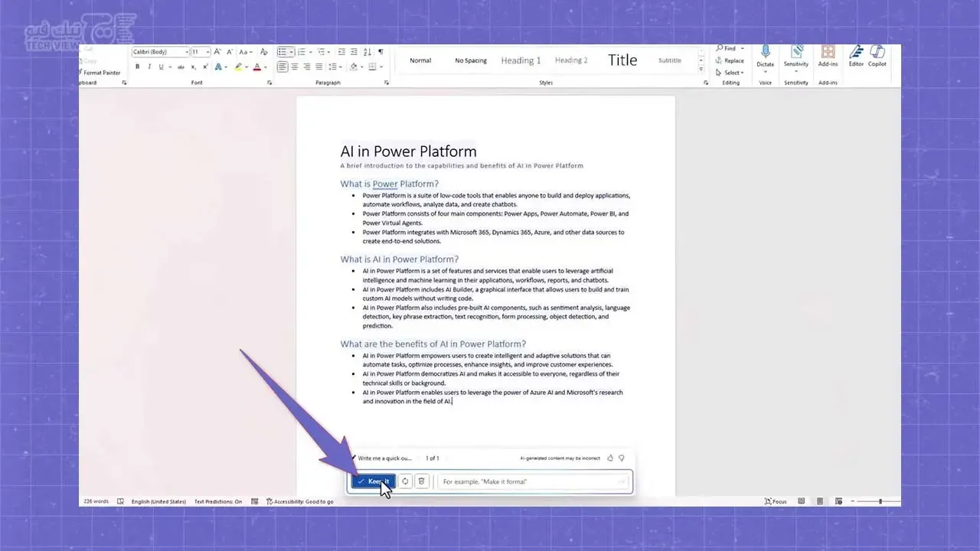Open shading color options
The image size is (980, 551).
point(354,67)
